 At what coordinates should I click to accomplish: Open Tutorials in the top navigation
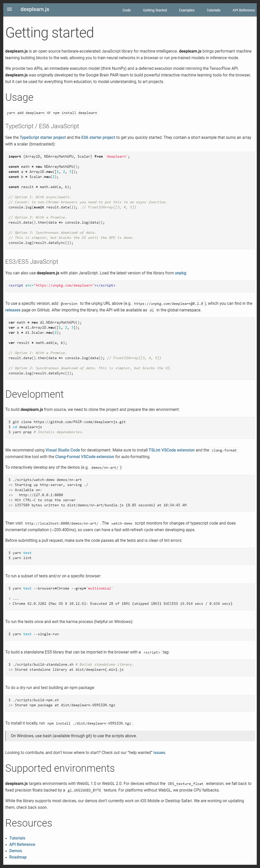pyautogui.click(x=214, y=10)
